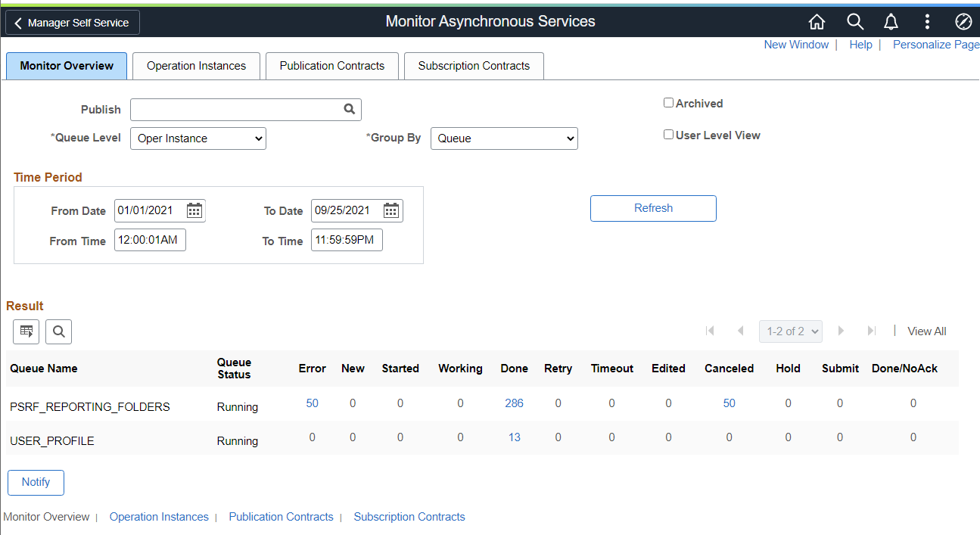Screen dimensions: 980x535
Task: Open the Group By dropdown
Action: (x=504, y=138)
